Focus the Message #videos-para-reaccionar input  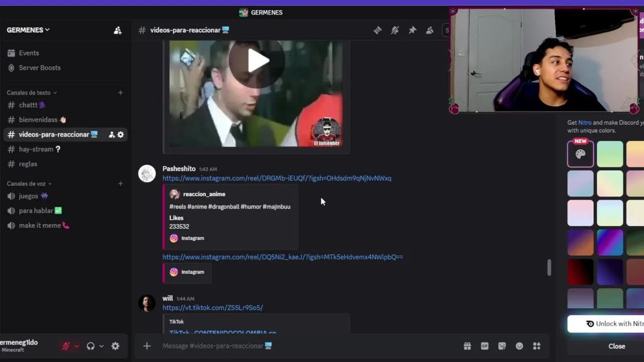click(307, 346)
